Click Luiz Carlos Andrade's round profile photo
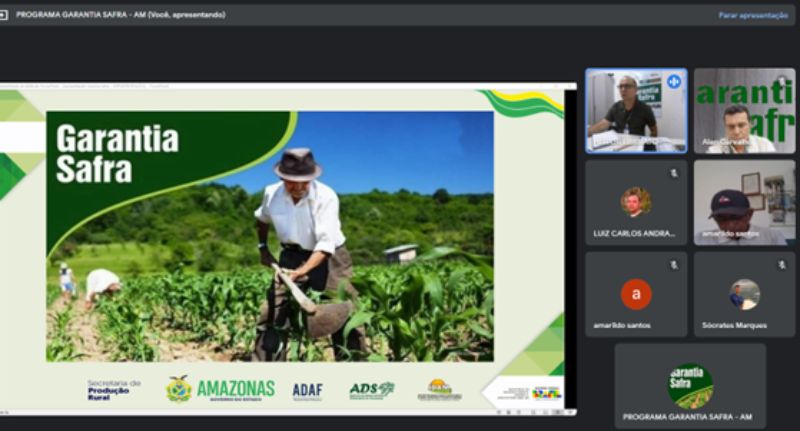Viewport: 800px width, 431px height. pos(636,202)
